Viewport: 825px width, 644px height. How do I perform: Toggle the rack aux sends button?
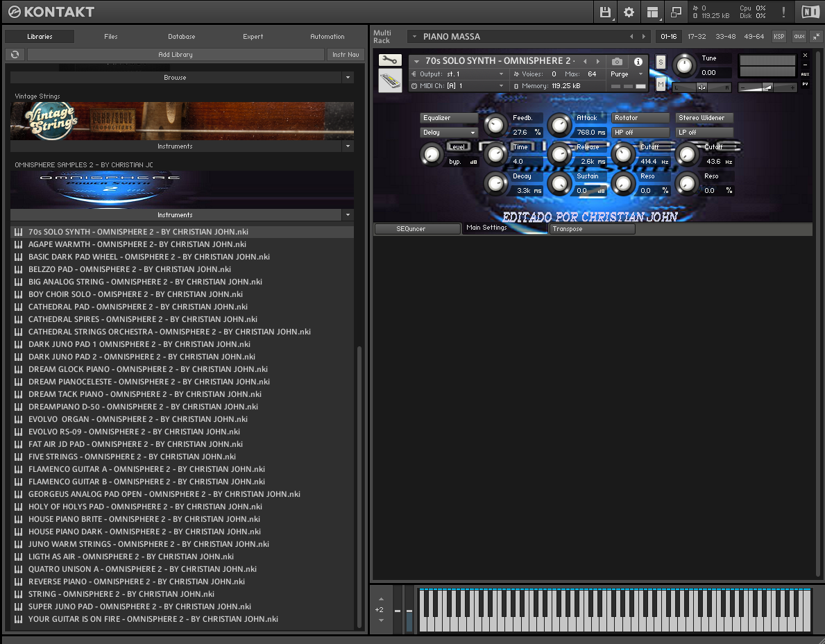coord(799,36)
